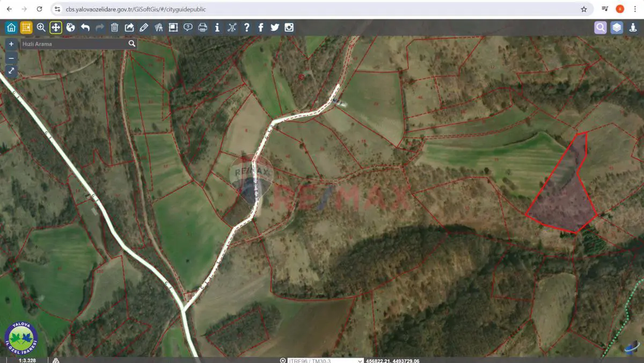This screenshot has height=363, width=644.
Task: Open the speech-bubble feedback tool
Action: click(188, 27)
